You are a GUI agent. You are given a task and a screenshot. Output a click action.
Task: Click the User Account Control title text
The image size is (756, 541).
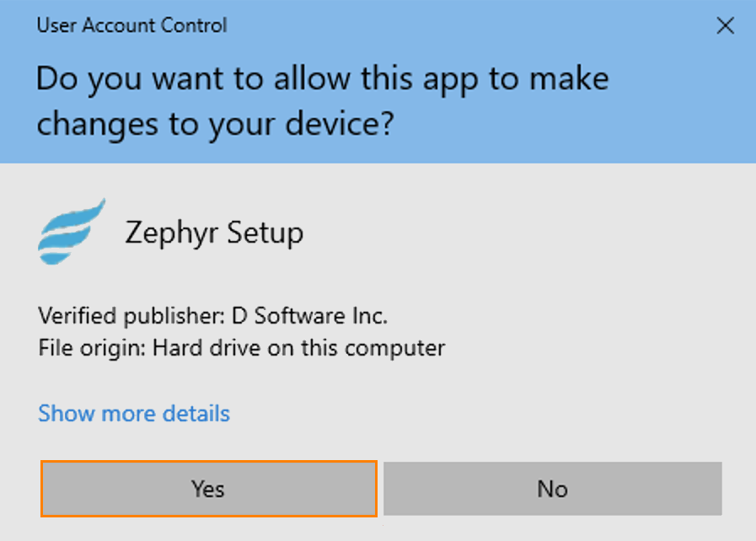[x=131, y=25]
